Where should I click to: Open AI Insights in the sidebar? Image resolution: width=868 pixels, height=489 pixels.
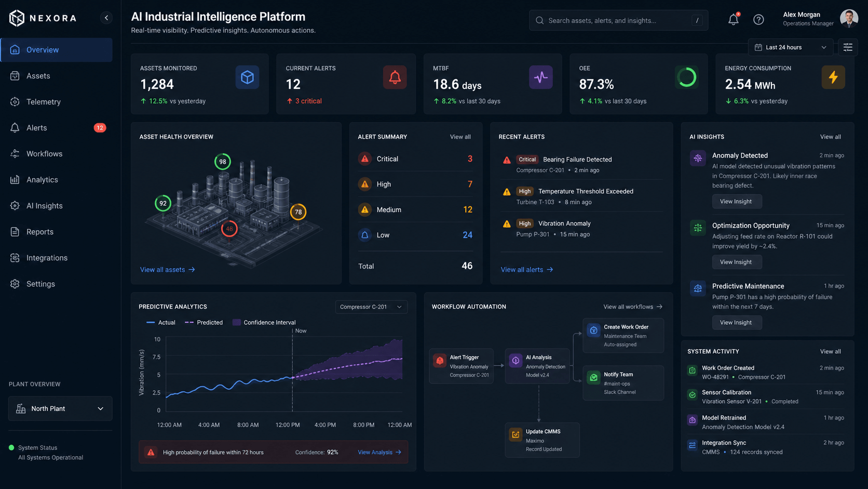click(57, 206)
